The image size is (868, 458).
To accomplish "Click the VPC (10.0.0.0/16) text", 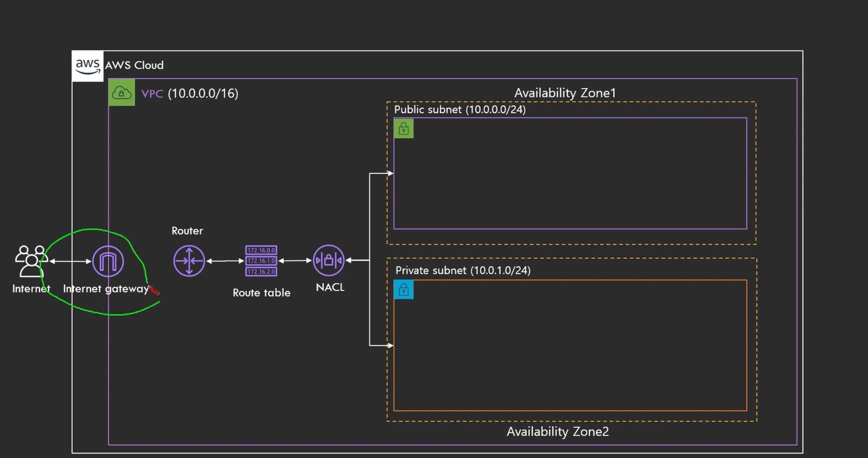I will pos(189,93).
